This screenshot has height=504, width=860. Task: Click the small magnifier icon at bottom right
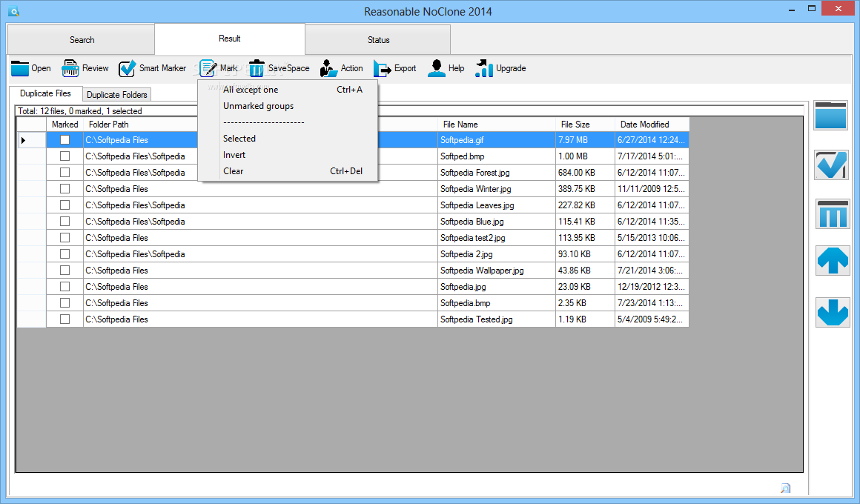pyautogui.click(x=785, y=488)
